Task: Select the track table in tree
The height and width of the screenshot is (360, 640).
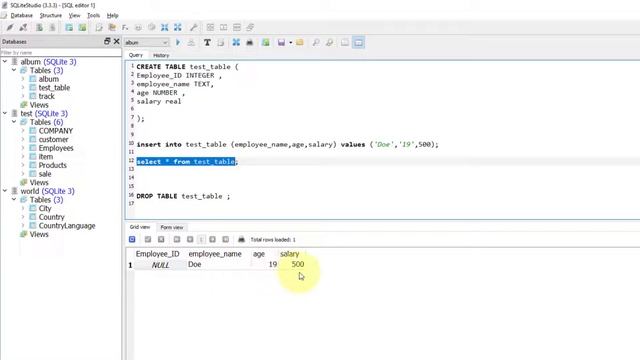Action: 47,96
